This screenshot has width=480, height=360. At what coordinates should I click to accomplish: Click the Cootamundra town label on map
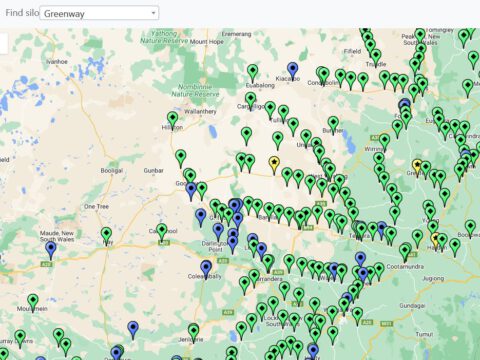coord(405,267)
